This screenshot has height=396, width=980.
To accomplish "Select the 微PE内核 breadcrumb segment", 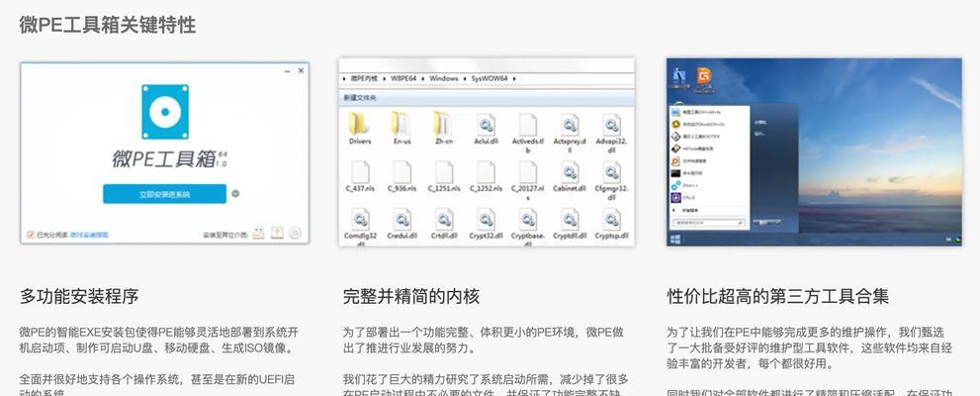I will coord(364,79).
